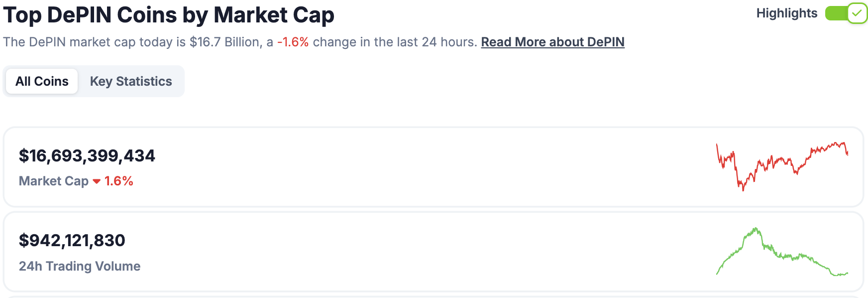Switch to the Key Statistics tab

[x=131, y=81]
